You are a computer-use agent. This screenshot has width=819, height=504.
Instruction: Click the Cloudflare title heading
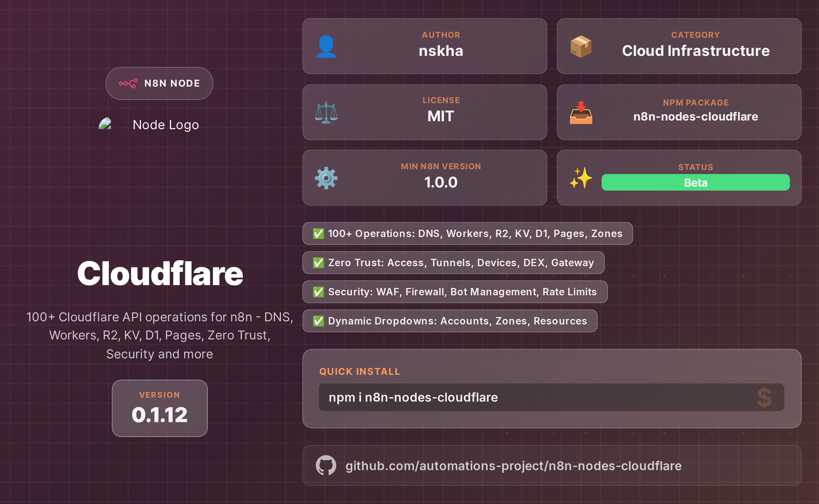point(160,274)
